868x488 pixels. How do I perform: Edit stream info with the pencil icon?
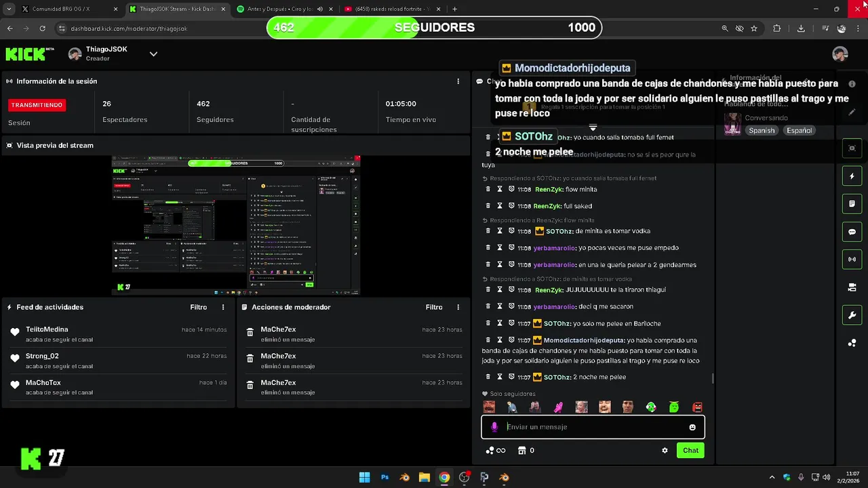click(852, 113)
